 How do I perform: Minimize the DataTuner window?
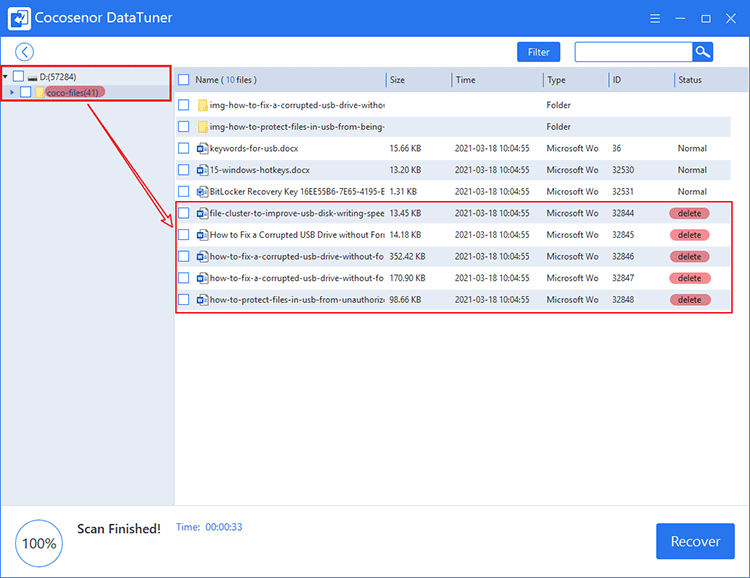tap(680, 18)
